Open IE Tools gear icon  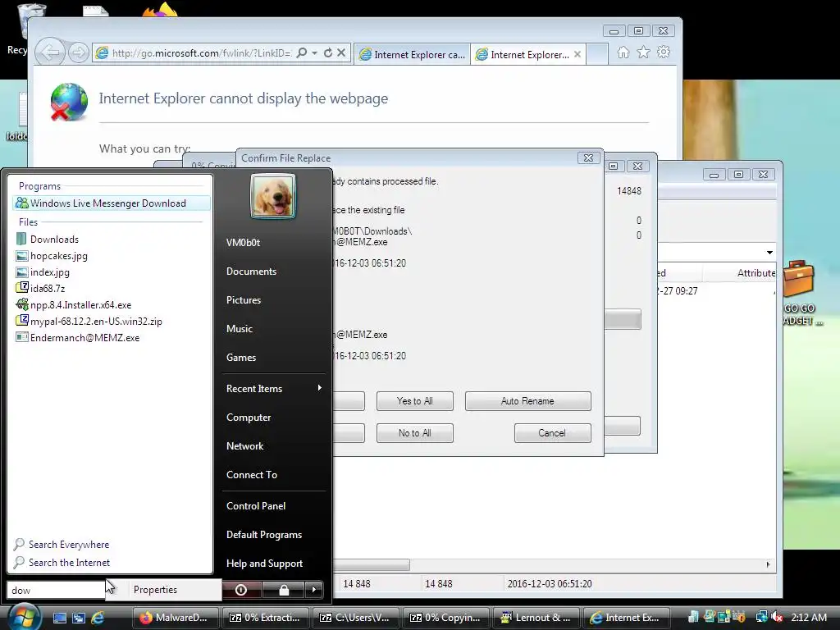[664, 52]
